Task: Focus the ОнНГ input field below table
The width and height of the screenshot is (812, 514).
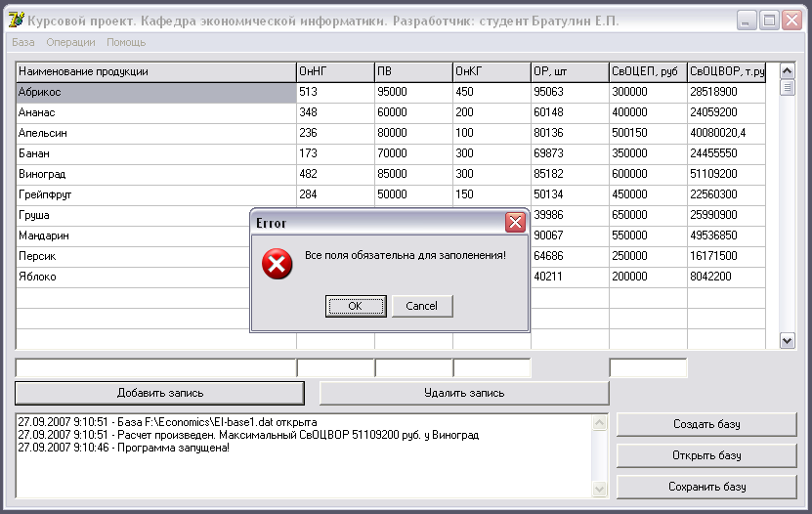Action: pos(335,367)
